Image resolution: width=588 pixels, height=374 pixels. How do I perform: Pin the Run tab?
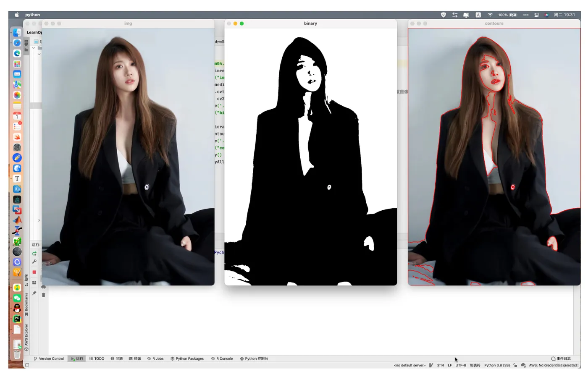[x=34, y=293]
